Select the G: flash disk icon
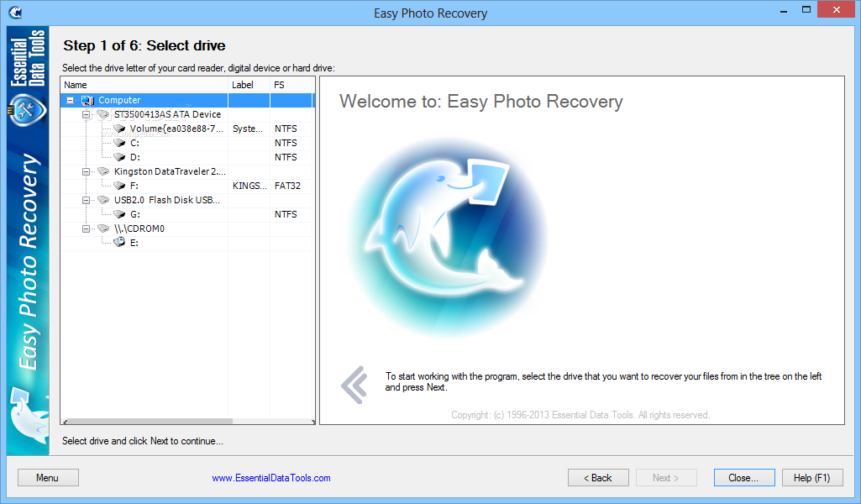 click(119, 214)
